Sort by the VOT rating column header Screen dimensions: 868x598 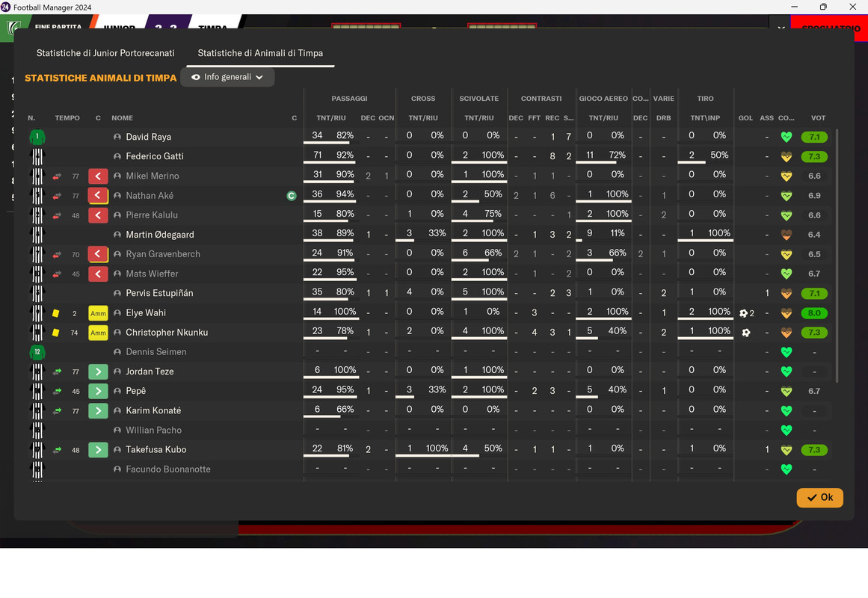[818, 118]
